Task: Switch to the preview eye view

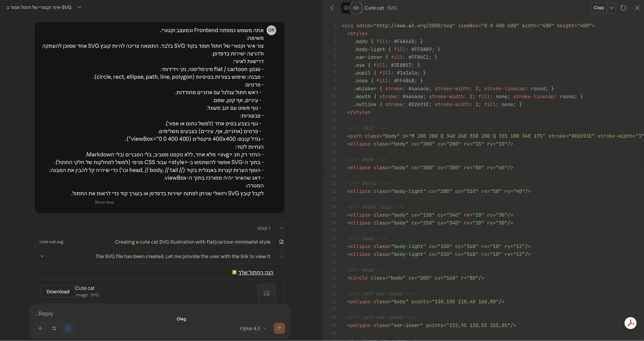Action: (x=346, y=8)
